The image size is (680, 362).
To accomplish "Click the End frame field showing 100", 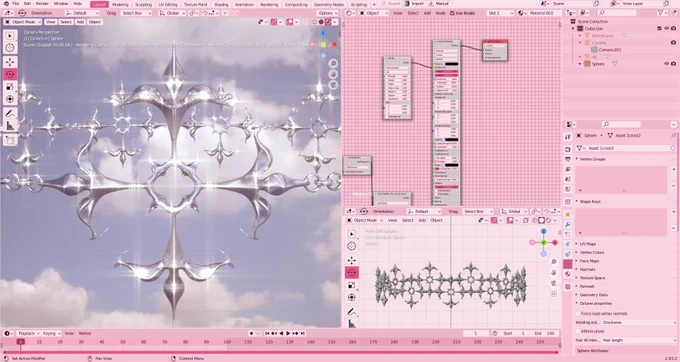I will click(544, 333).
